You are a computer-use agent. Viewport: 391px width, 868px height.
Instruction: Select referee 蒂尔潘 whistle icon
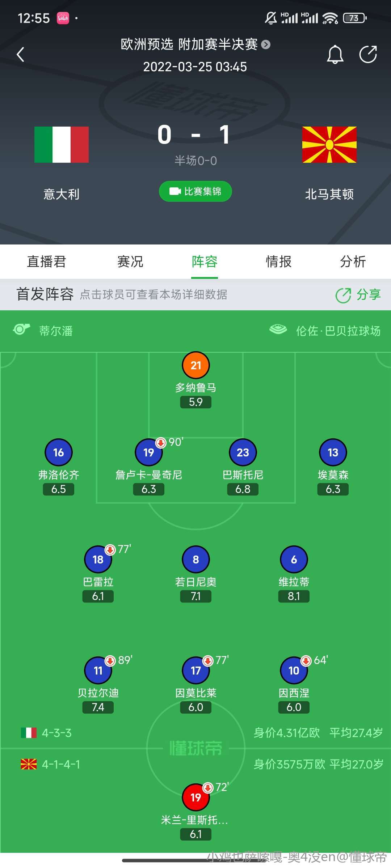coord(22,329)
